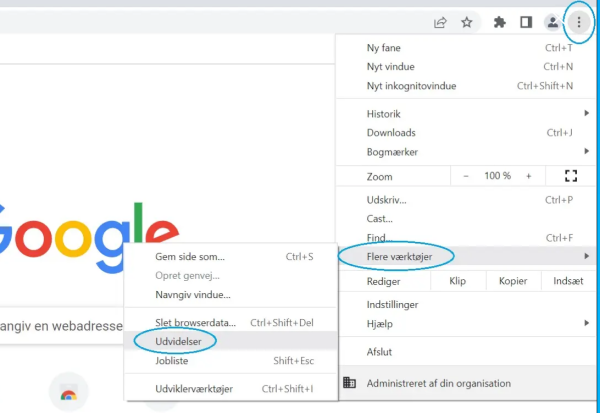Open Indstillinger settings
This screenshot has width=600, height=413.
[x=466, y=305]
